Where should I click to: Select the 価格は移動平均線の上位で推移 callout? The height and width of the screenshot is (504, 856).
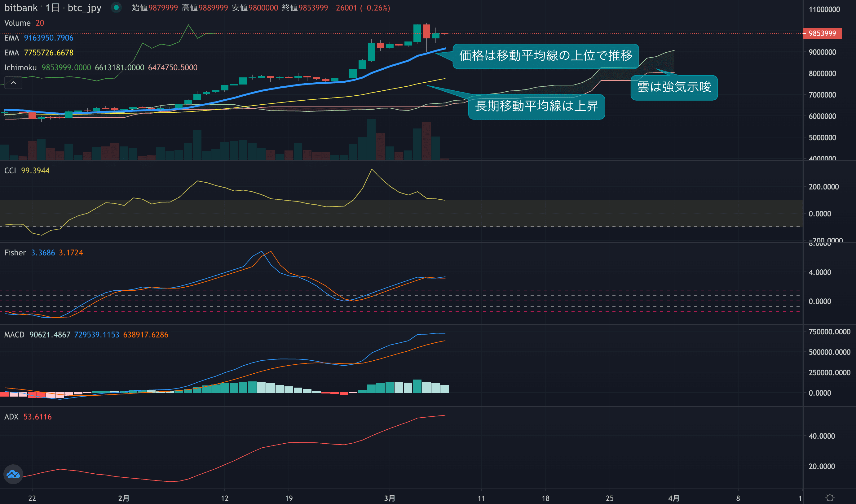tap(545, 56)
